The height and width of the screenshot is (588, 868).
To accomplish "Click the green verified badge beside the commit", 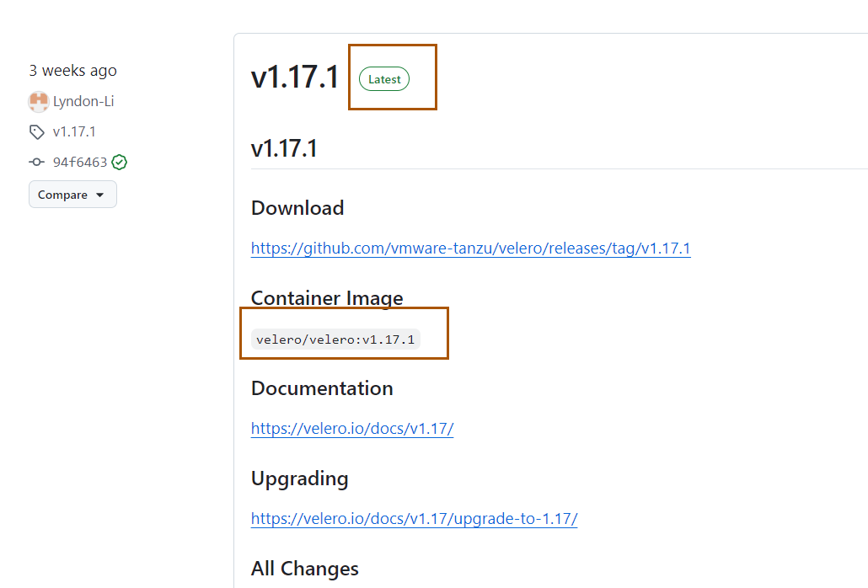I will pyautogui.click(x=119, y=162).
